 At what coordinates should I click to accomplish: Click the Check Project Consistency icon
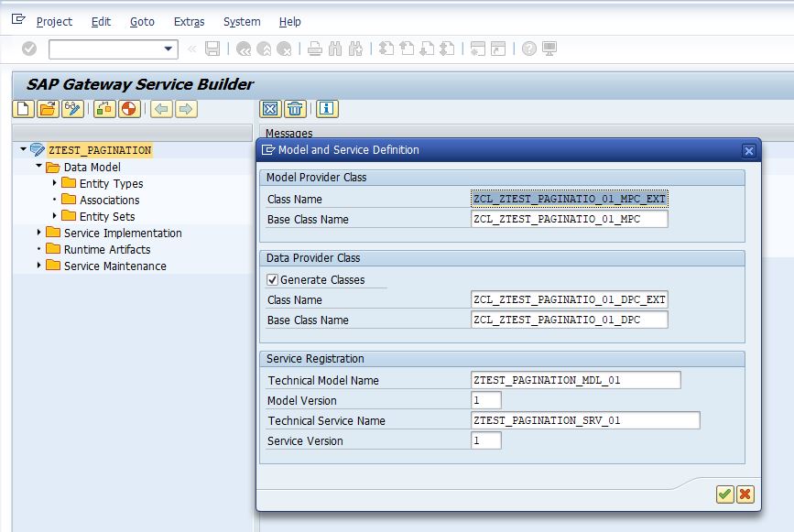coord(104,109)
